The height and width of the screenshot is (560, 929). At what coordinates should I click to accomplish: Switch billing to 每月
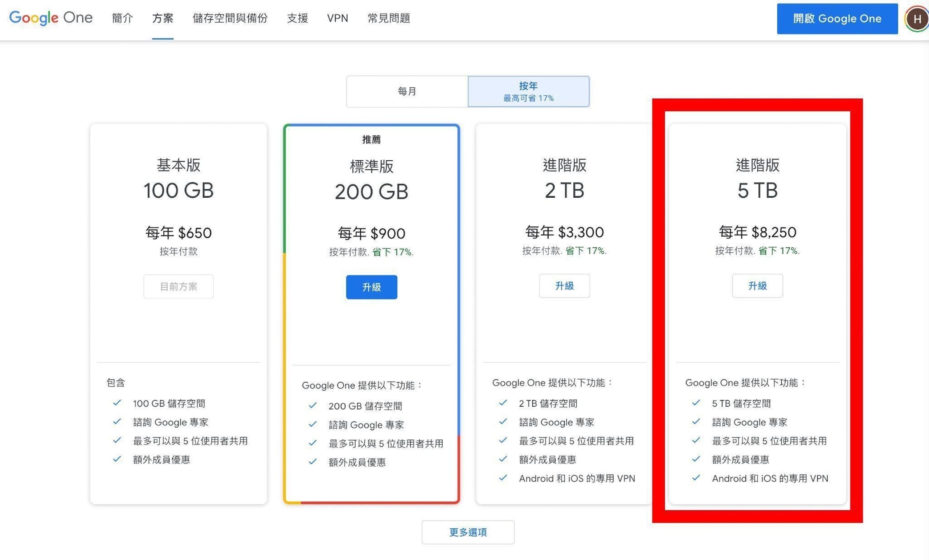407,91
